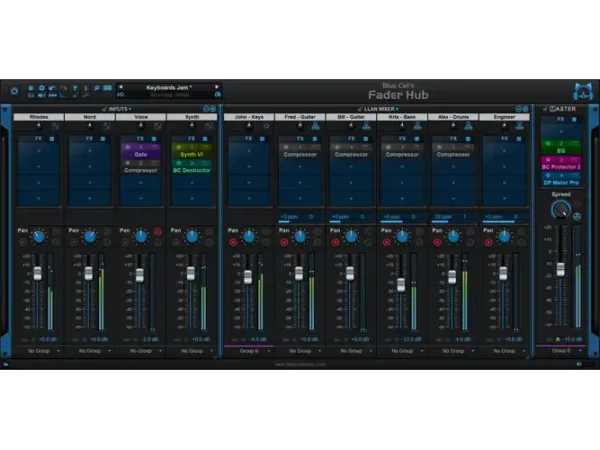Select the Rhodes channel name header
600x450 pixels.
click(x=39, y=117)
